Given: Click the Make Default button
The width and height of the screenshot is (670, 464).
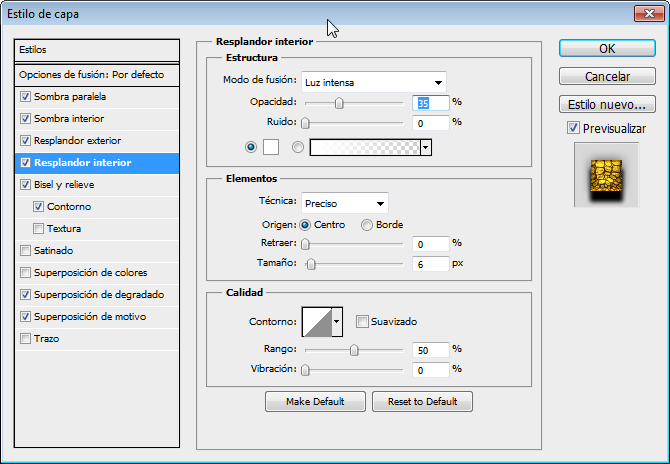Looking at the screenshot, I should [315, 402].
